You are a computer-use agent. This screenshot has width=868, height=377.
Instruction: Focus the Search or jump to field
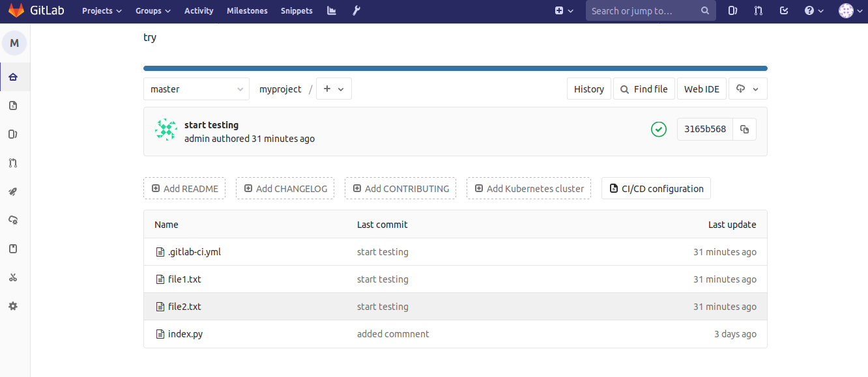click(650, 10)
